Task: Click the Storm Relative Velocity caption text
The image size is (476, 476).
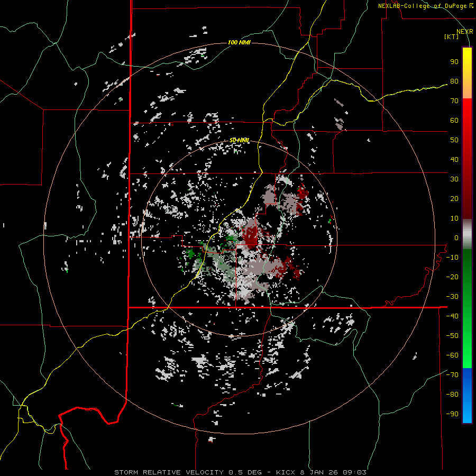Action: click(169, 472)
